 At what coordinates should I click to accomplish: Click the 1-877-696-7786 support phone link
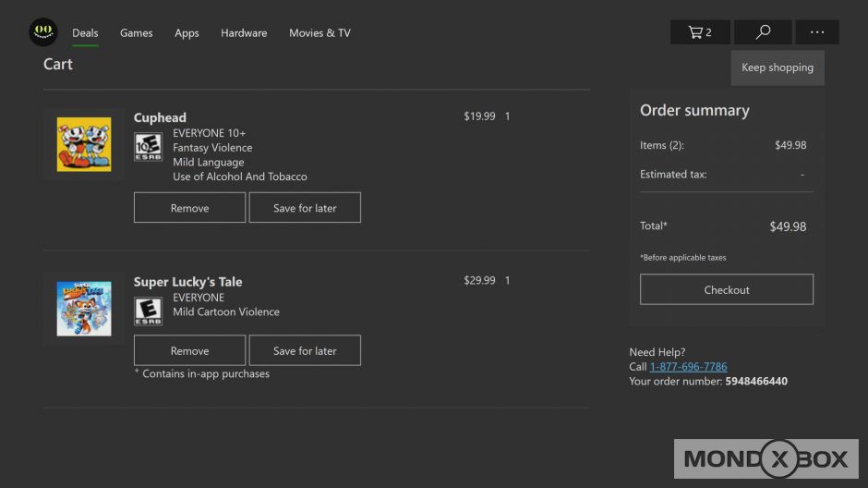[688, 367]
